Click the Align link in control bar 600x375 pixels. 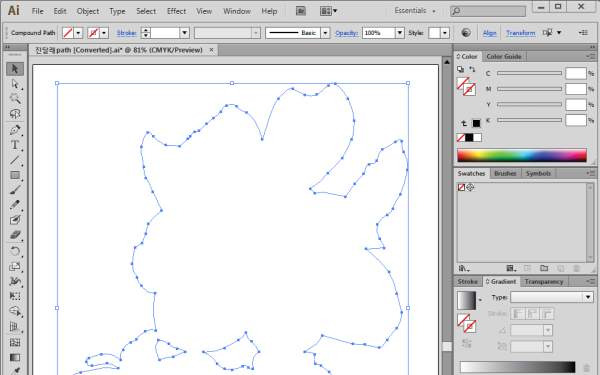(x=489, y=33)
